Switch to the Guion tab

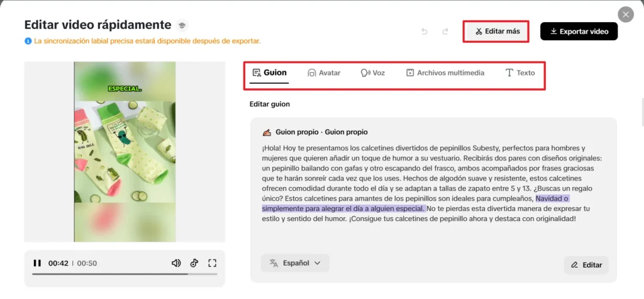coord(269,73)
